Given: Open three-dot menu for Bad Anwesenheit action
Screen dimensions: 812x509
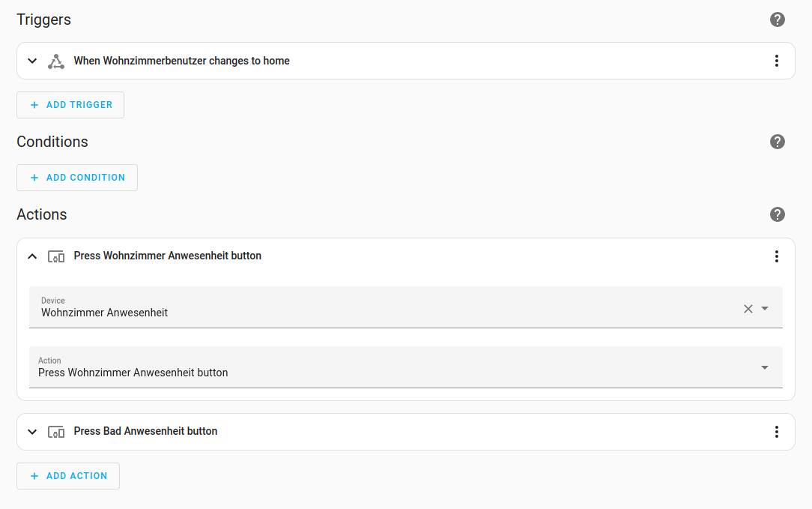Looking at the screenshot, I should coord(777,432).
